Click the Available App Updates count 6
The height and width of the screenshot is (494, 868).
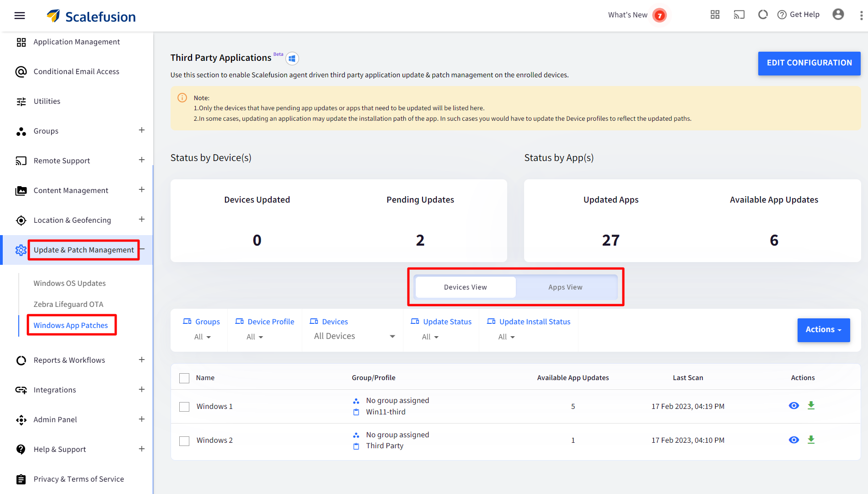click(x=774, y=241)
